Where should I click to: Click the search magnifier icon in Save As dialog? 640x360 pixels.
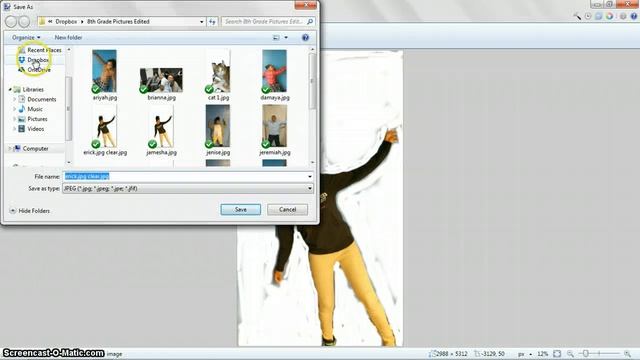pyautogui.click(x=310, y=21)
